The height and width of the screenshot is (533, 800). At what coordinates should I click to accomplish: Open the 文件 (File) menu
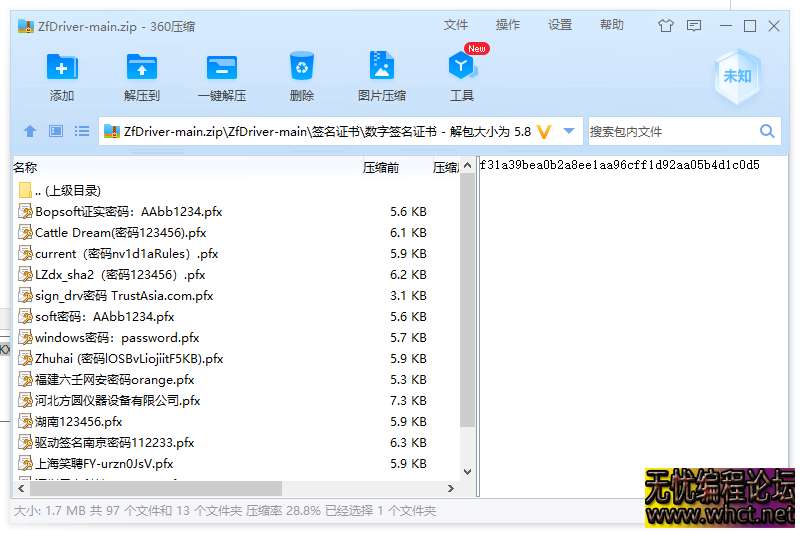456,25
